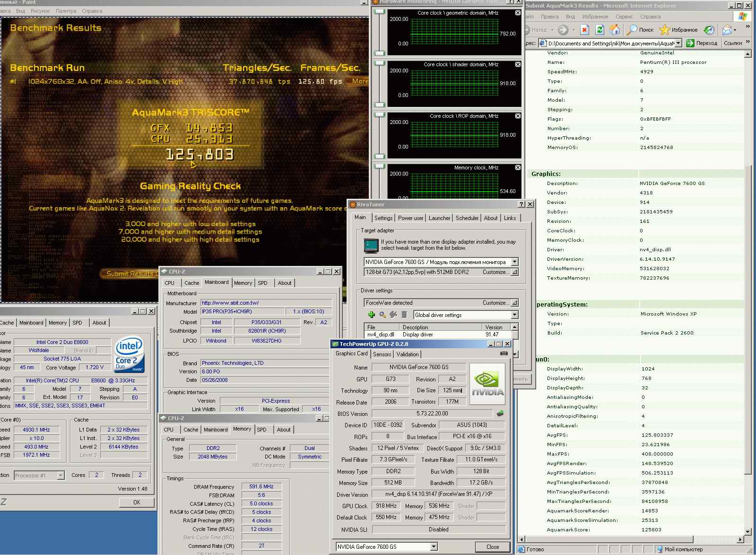This screenshot has width=756, height=555.
Task: Open the RivaTuner target adapter dropdown
Action: click(514, 262)
